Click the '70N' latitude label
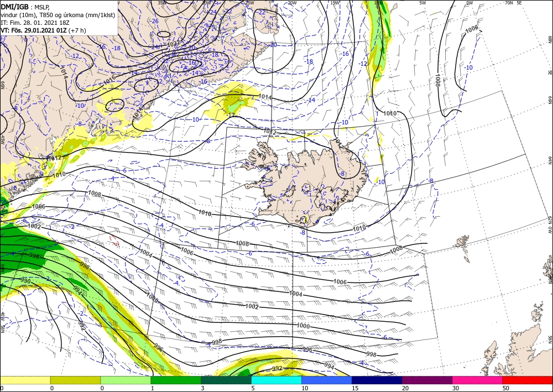This screenshot has width=553, height=392. tap(508, 3)
